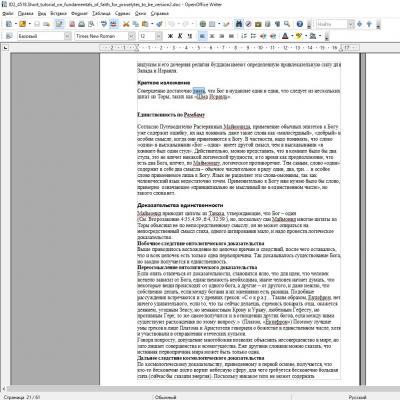
Task: Click the Navigator compass icon
Action: 248,24
